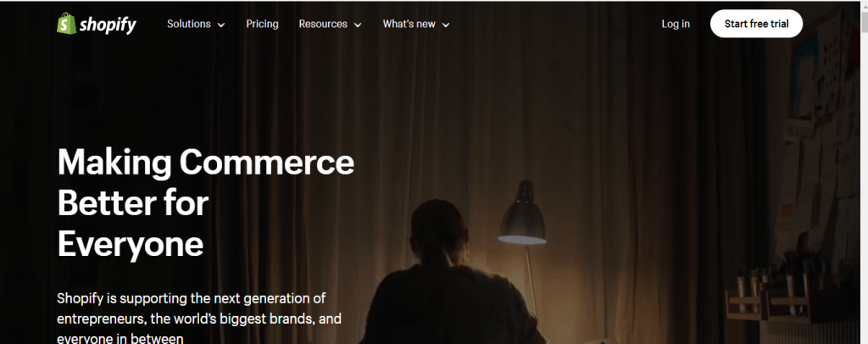Click the Log in link
Viewport: 868px width, 344px height.
tap(676, 24)
